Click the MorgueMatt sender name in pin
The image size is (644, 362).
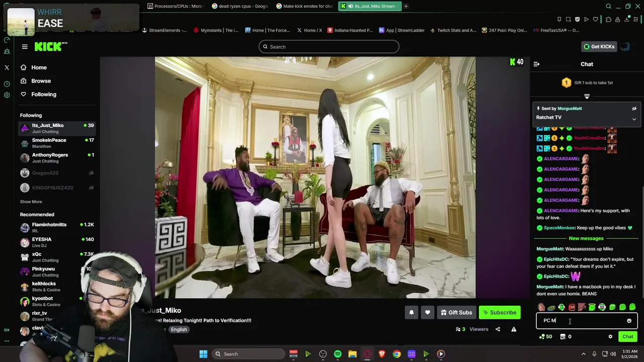click(570, 109)
